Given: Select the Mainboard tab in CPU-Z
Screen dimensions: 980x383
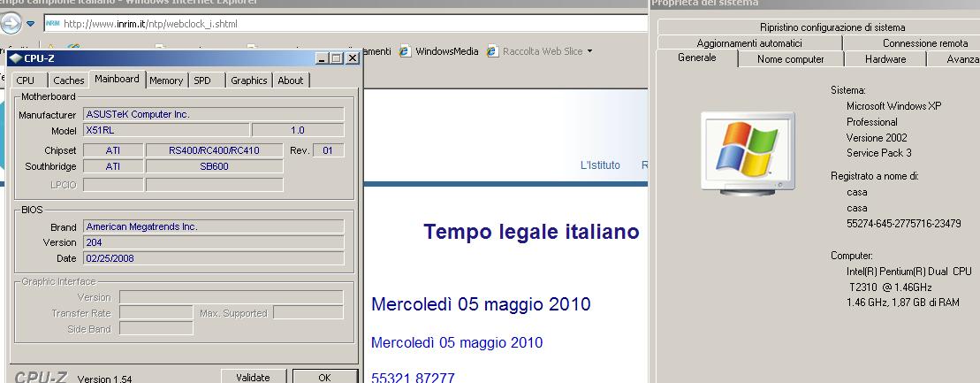Looking at the screenshot, I should coord(117,79).
